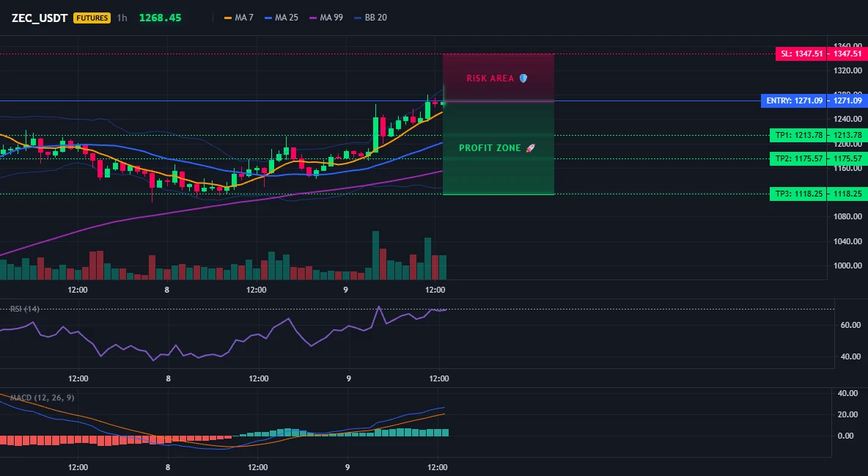This screenshot has width=868, height=476.
Task: Click the MA 25 blue legend marker
Action: coord(268,18)
